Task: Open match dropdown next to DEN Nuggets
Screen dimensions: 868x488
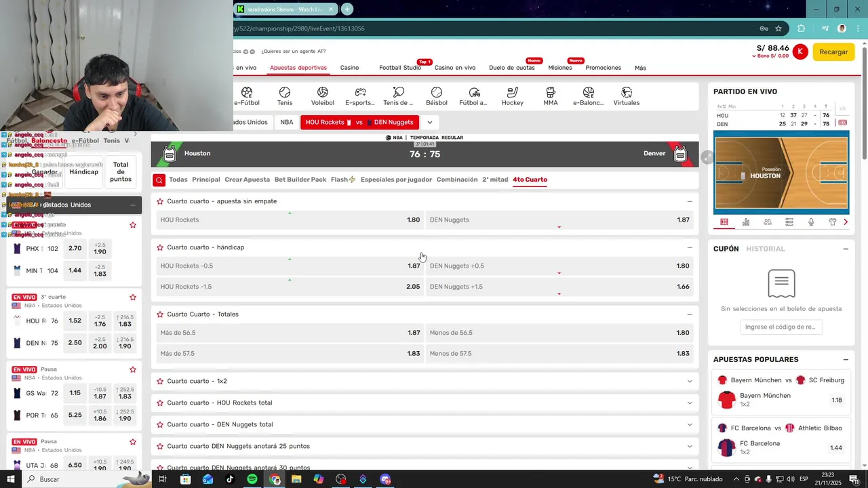Action: [x=429, y=122]
